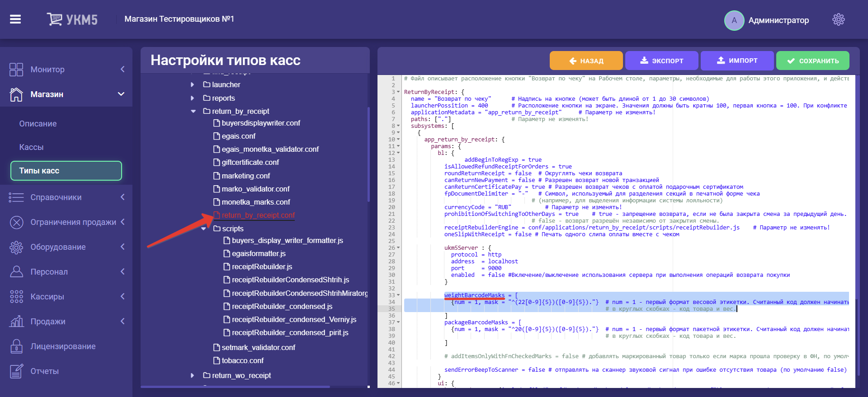Open marko_validator.conf file

[256, 189]
